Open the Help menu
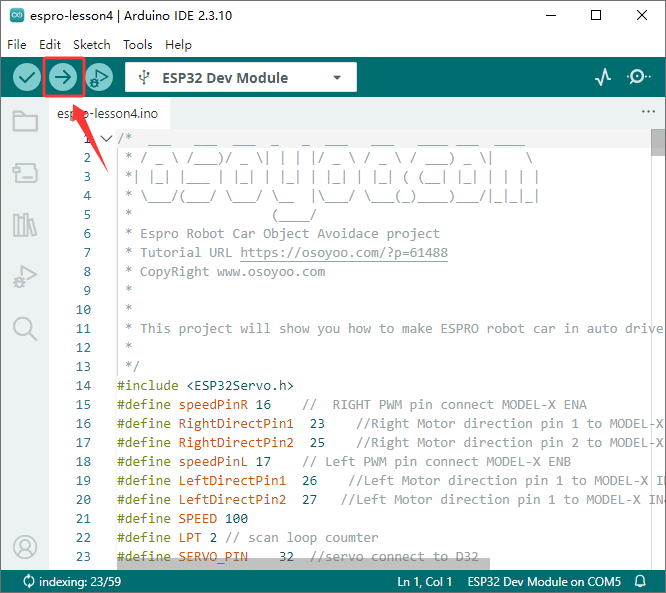The width and height of the screenshot is (666, 593). (x=178, y=45)
